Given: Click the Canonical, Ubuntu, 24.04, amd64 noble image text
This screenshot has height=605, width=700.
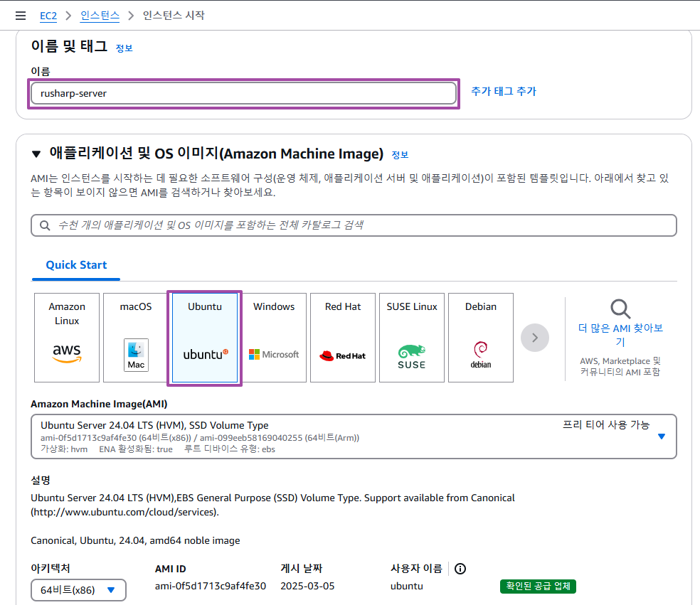Looking at the screenshot, I should tap(135, 540).
